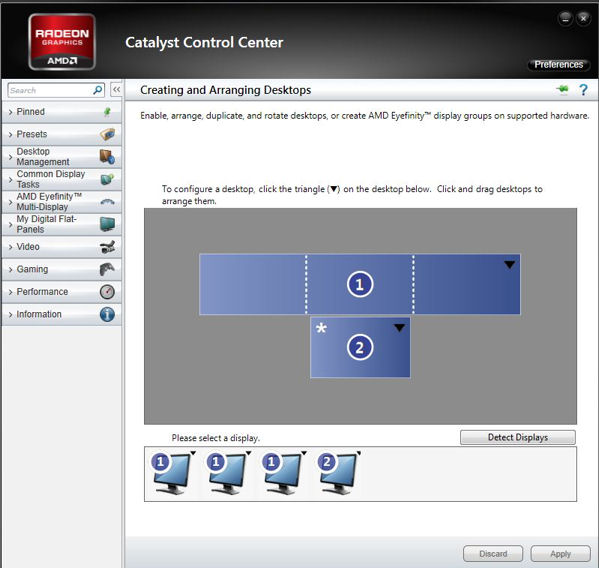Viewport: 599px width, 568px height.
Task: Select the first display 1 monitor icon
Action: (171, 474)
